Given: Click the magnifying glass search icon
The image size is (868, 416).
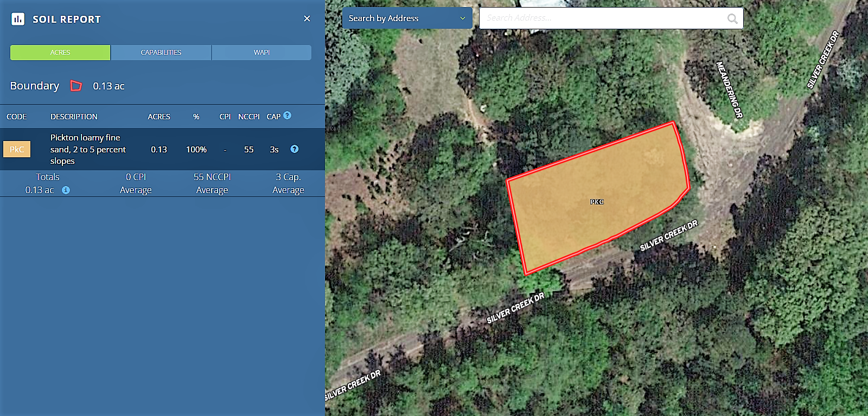Looking at the screenshot, I should coord(732,19).
